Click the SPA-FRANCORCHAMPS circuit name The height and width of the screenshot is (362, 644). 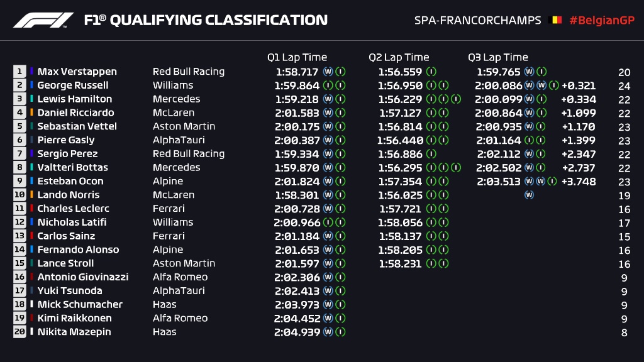click(477, 20)
